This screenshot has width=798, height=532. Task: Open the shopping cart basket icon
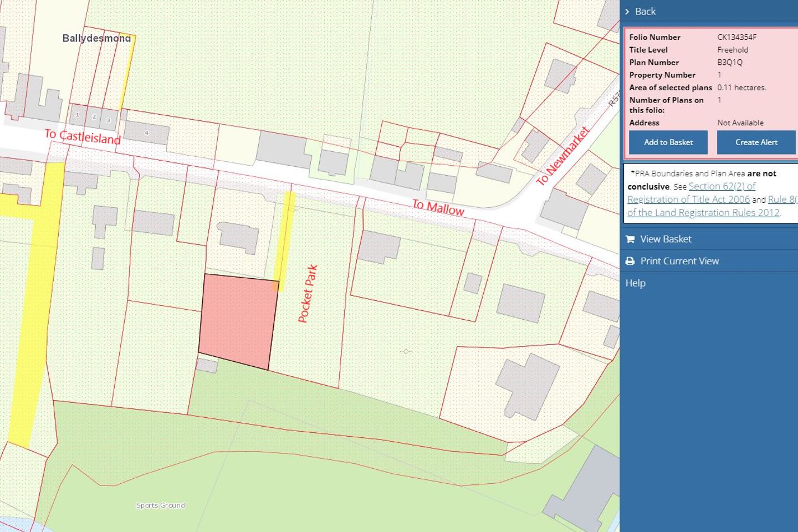[630, 239]
